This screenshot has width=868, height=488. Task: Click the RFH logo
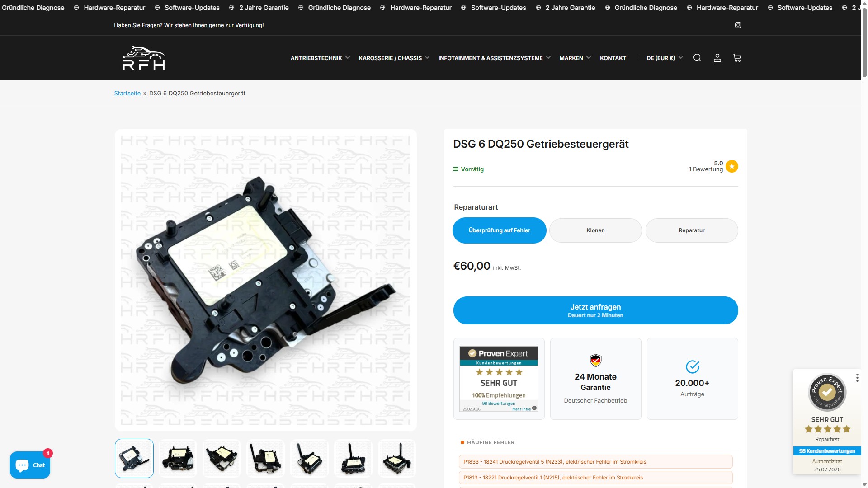pos(144,58)
